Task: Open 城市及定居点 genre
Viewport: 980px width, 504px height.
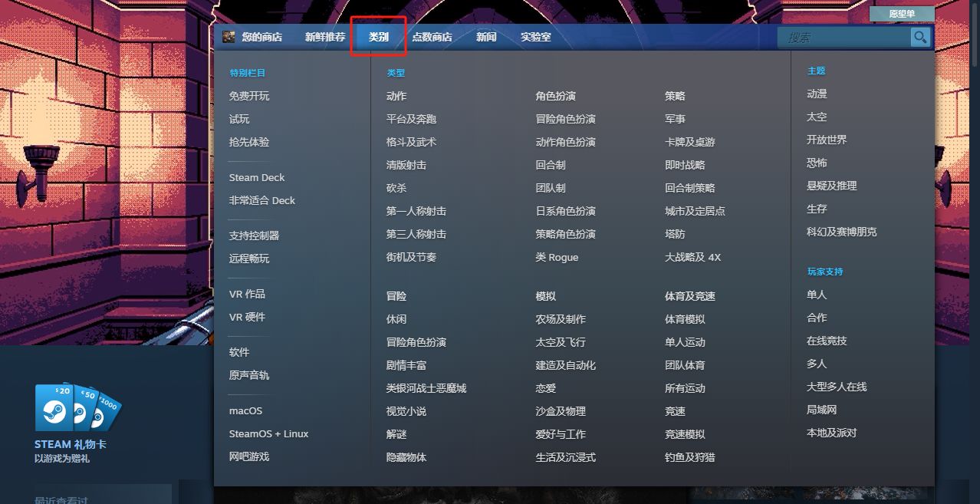Action: [695, 211]
